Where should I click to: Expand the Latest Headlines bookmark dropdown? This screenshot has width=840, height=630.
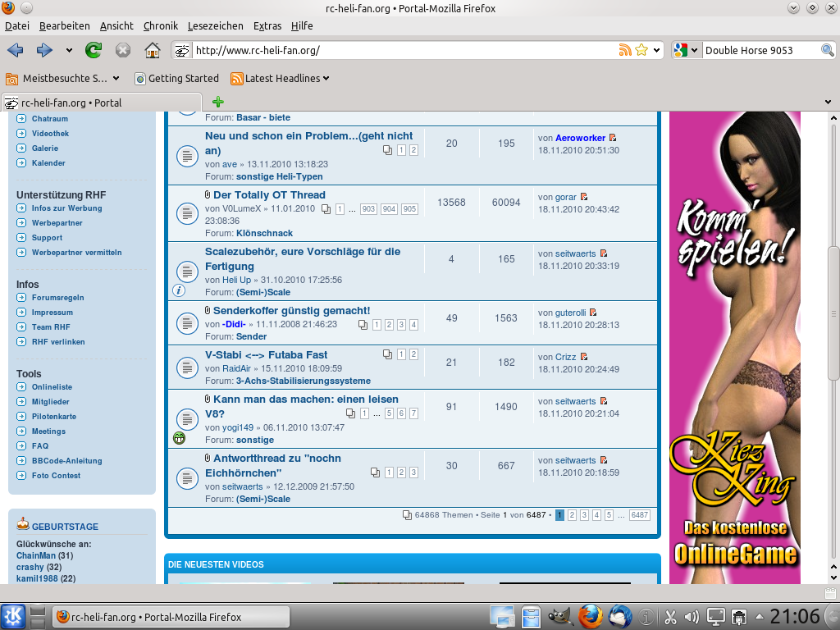tap(326, 79)
